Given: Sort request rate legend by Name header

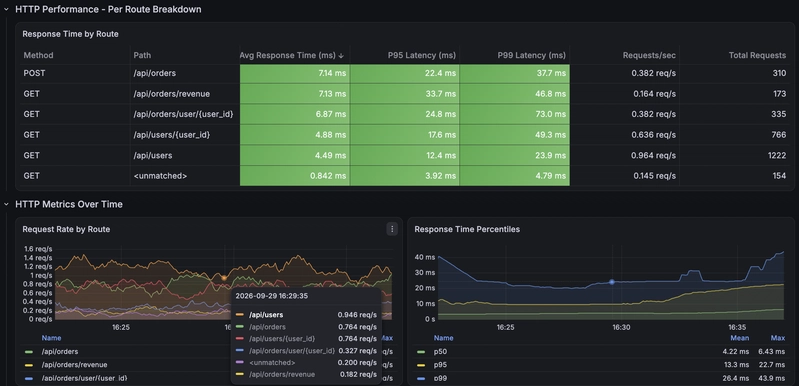Looking at the screenshot, I should coord(51,338).
